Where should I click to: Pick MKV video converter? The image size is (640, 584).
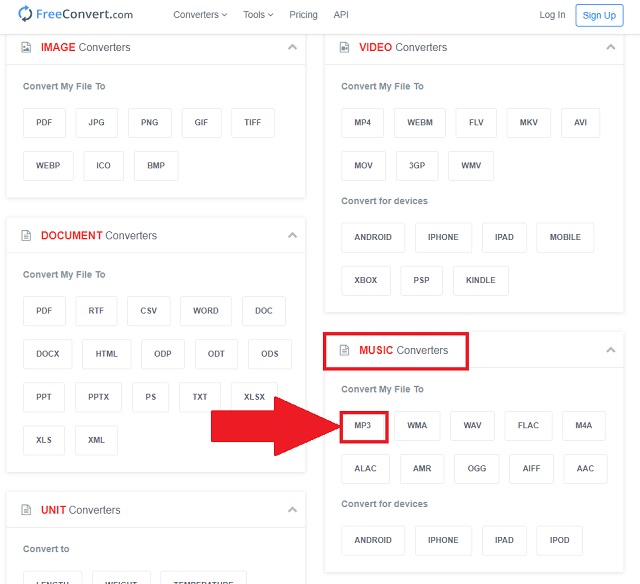[x=529, y=122]
